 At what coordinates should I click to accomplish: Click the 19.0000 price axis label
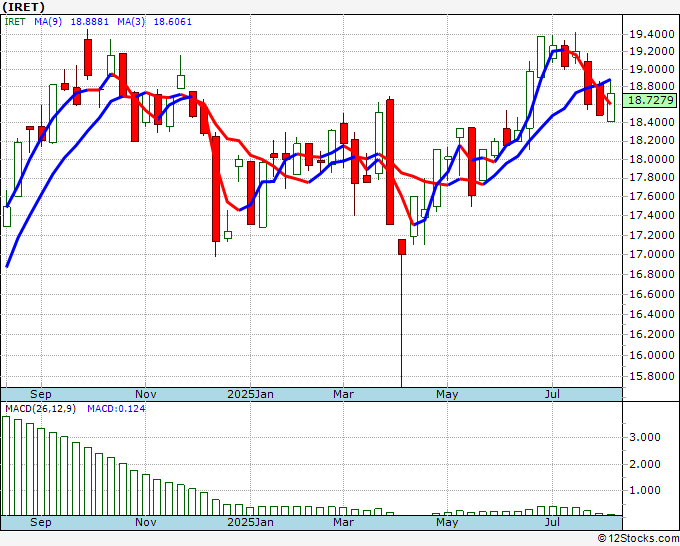[652, 69]
